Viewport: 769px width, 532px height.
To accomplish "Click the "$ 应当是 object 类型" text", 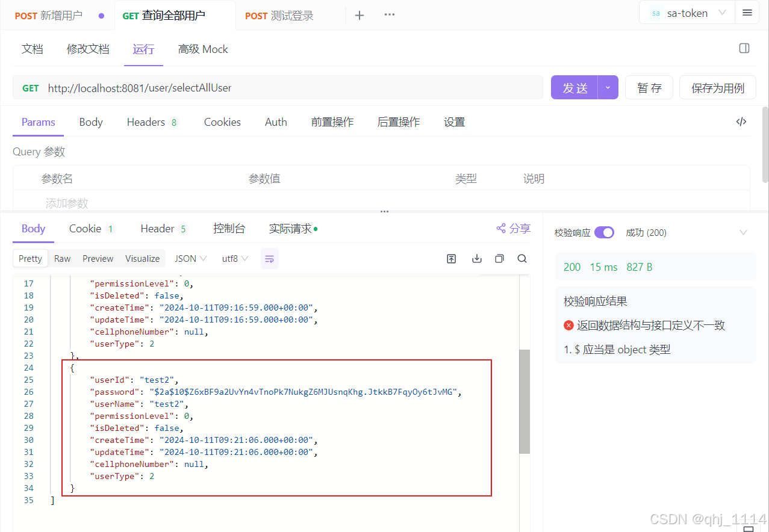I will click(622, 350).
